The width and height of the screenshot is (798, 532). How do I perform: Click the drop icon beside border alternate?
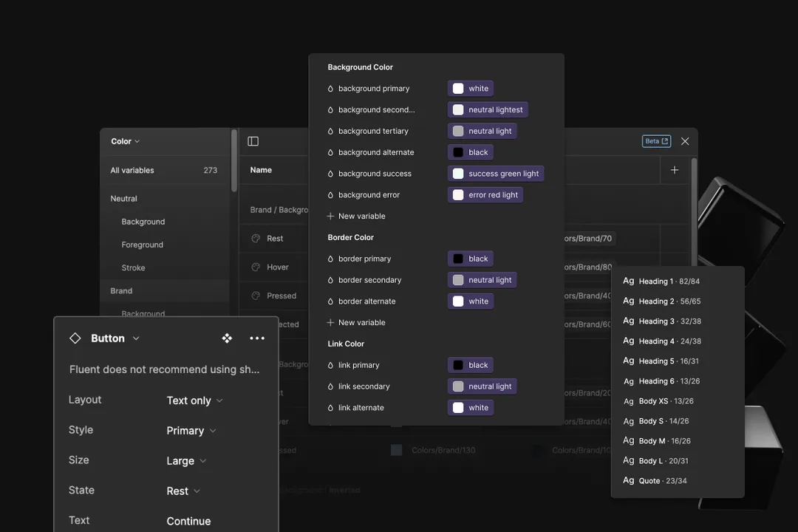(330, 301)
